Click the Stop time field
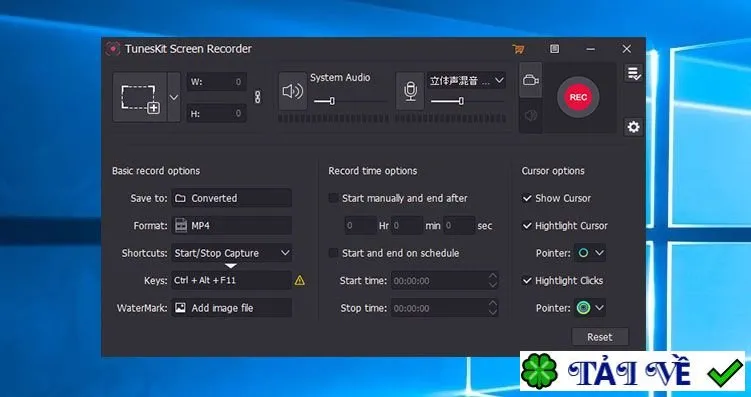Viewport: 751px width, 397px height. point(444,308)
